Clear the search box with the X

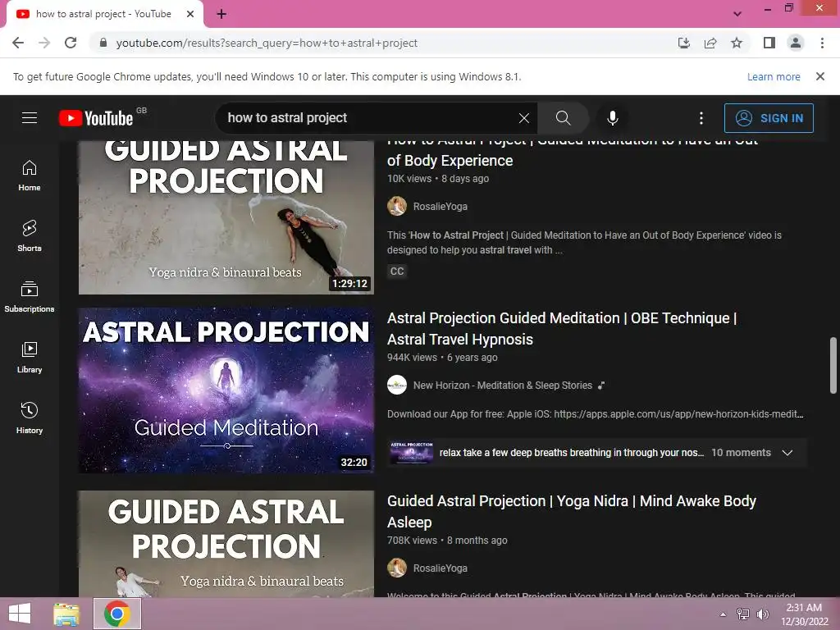524,118
